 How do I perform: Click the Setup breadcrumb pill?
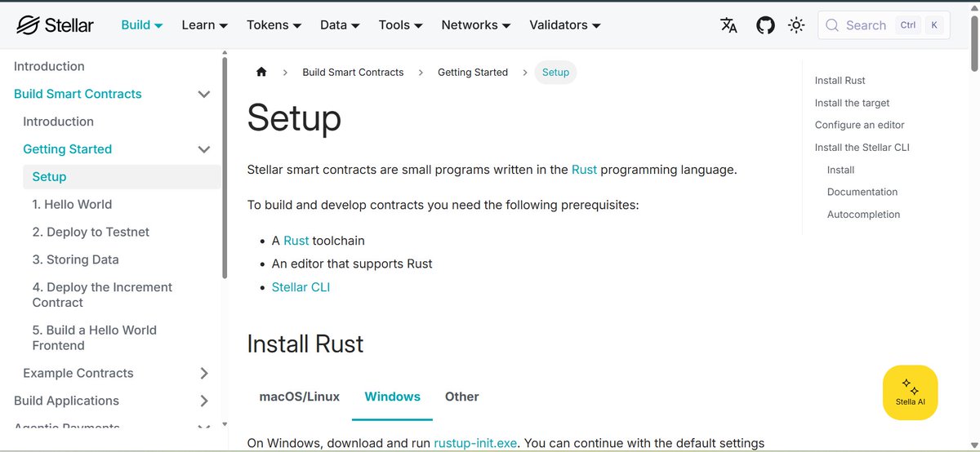tap(555, 73)
